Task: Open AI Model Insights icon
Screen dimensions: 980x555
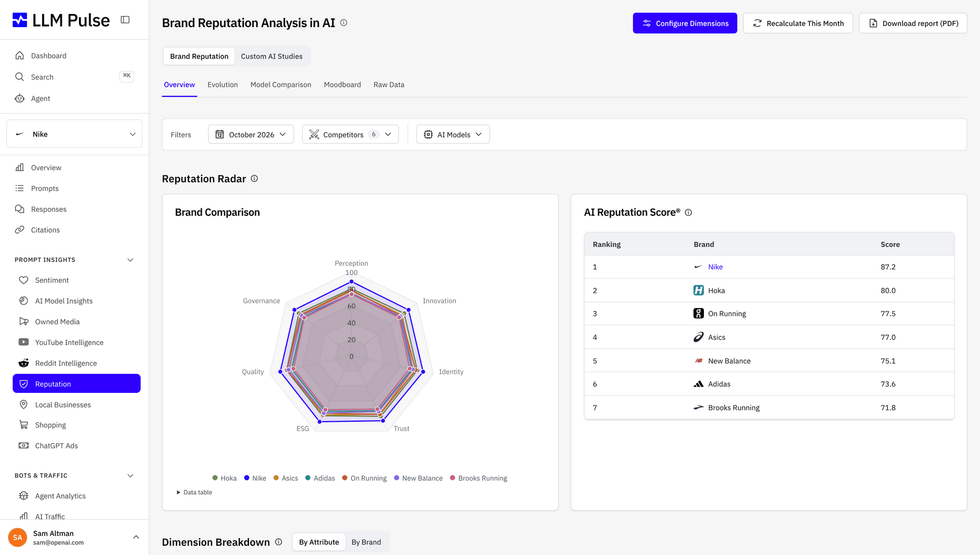Action: click(24, 301)
